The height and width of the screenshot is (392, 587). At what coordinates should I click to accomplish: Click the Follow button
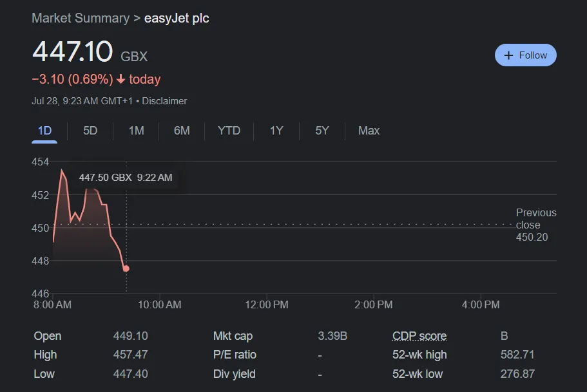point(525,55)
